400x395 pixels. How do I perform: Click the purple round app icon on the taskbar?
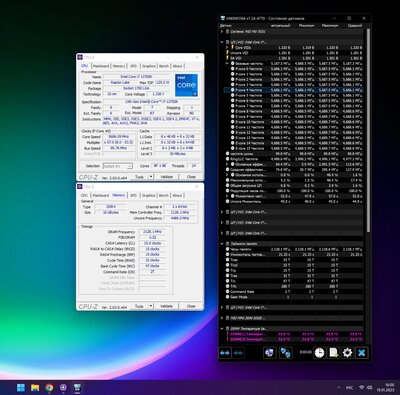pyautogui.click(x=63, y=388)
